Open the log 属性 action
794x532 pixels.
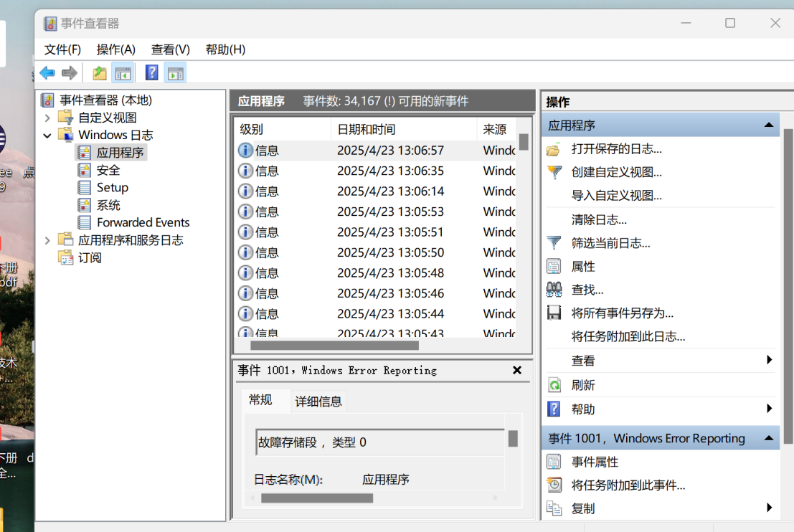pyautogui.click(x=583, y=267)
